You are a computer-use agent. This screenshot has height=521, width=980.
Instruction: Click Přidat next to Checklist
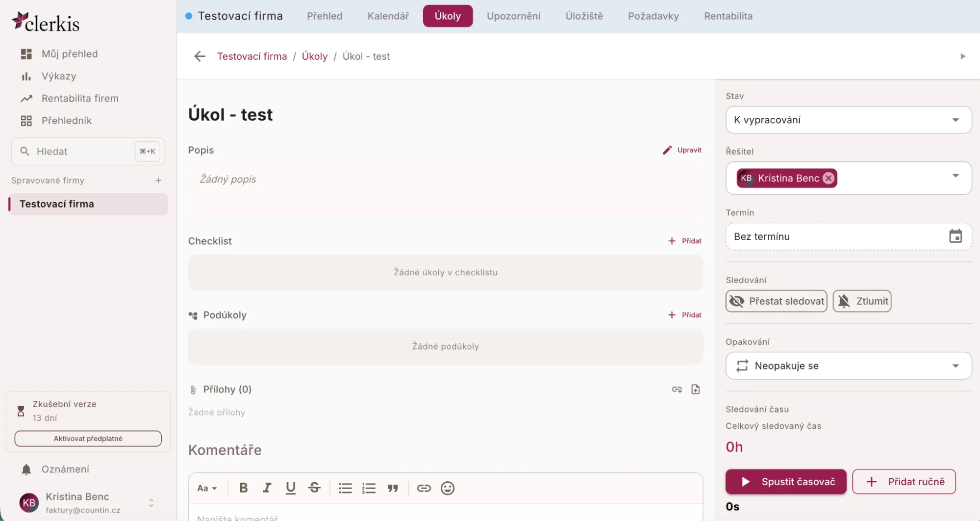tap(684, 241)
